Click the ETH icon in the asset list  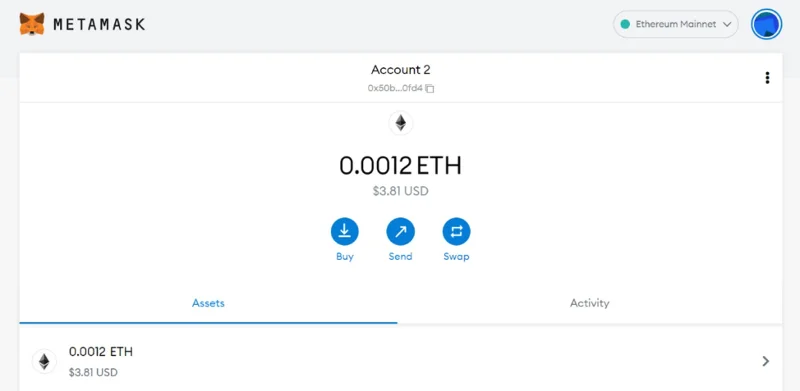(x=44, y=361)
